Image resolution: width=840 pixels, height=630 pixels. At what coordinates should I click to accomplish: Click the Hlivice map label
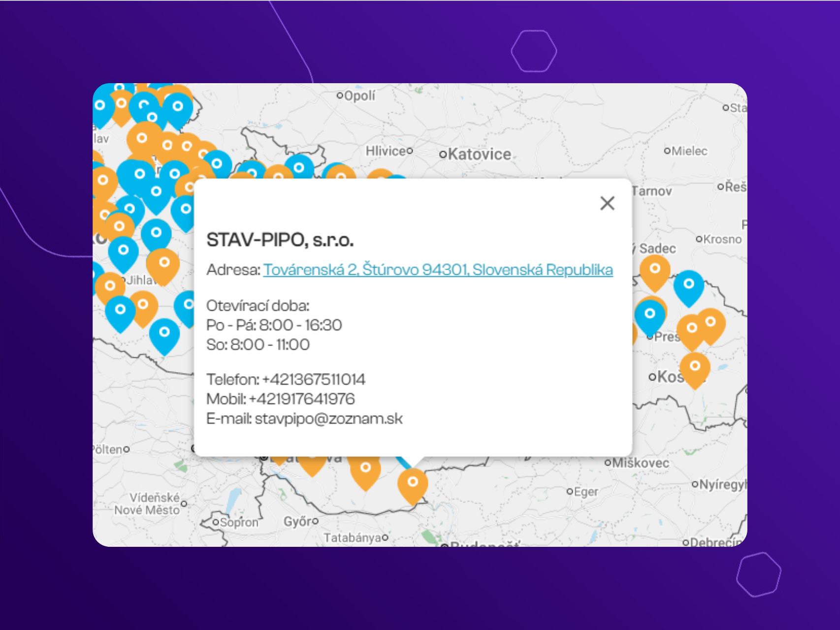pyautogui.click(x=386, y=151)
